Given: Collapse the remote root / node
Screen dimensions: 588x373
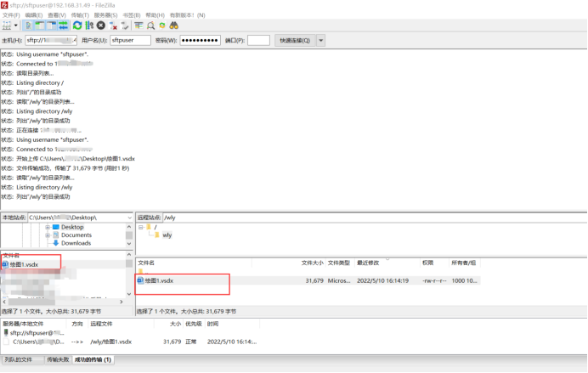Looking at the screenshot, I should (140, 227).
